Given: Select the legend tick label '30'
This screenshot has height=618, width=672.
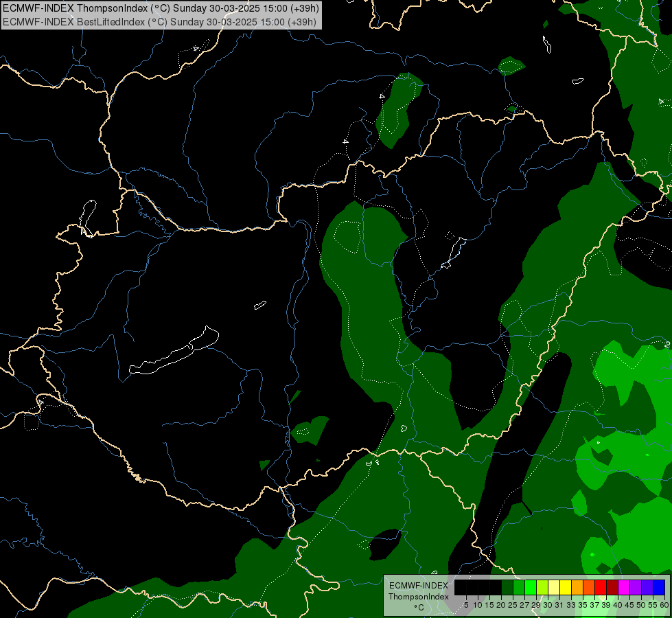Looking at the screenshot, I should click(x=548, y=605).
